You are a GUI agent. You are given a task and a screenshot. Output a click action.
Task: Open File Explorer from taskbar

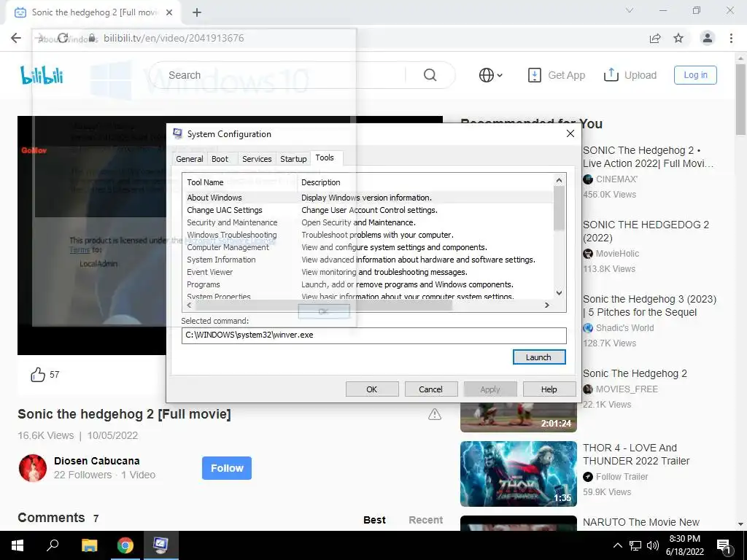point(89,545)
